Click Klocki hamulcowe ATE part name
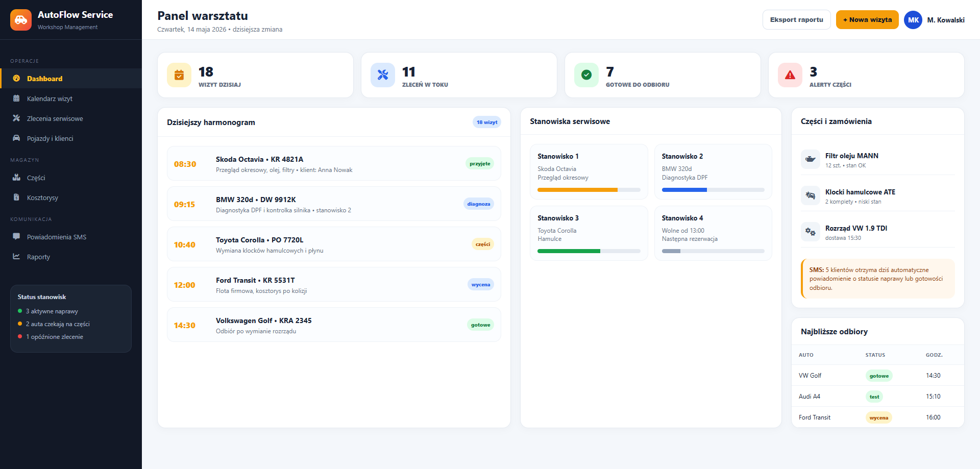Screen dimensions: 980x469 (860, 192)
